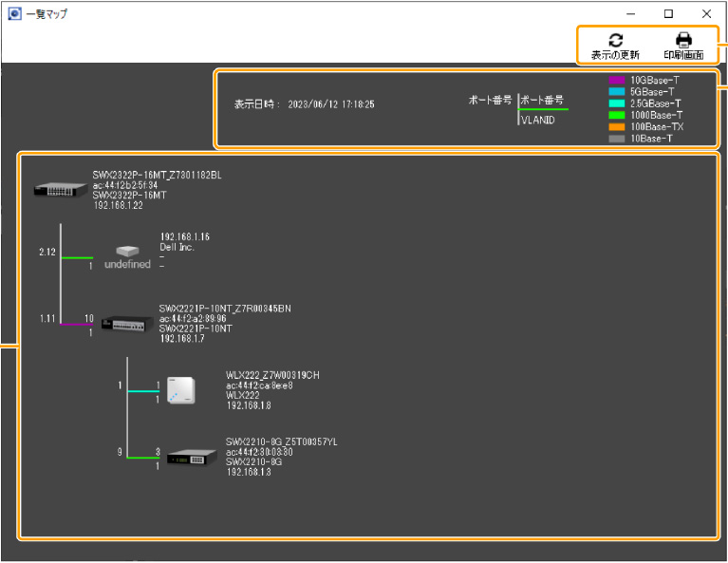The height and width of the screenshot is (563, 728).
Task: Click the refresh display icon
Action: point(615,40)
